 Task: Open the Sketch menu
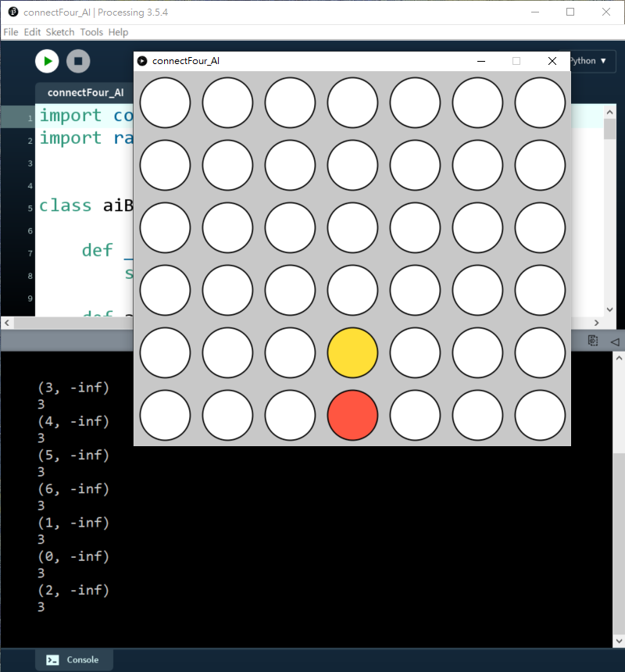click(60, 32)
